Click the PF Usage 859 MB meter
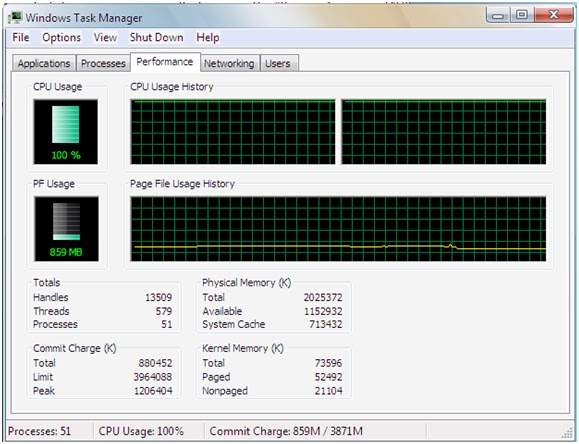Viewport: 579px width, 444px height. point(66,229)
